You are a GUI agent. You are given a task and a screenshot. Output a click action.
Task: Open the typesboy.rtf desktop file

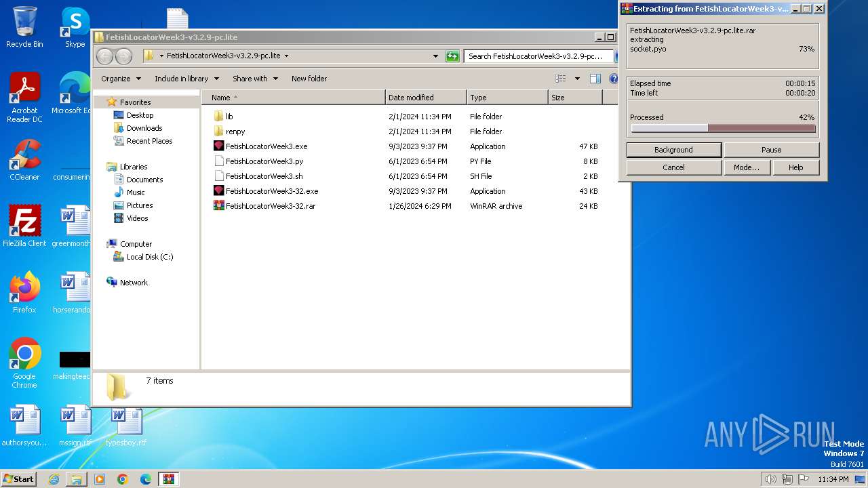point(126,426)
